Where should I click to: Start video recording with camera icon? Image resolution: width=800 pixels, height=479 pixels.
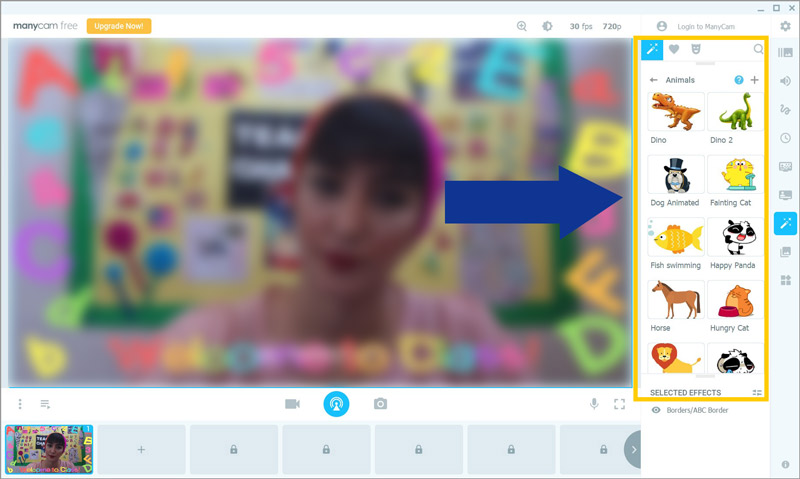tap(292, 404)
